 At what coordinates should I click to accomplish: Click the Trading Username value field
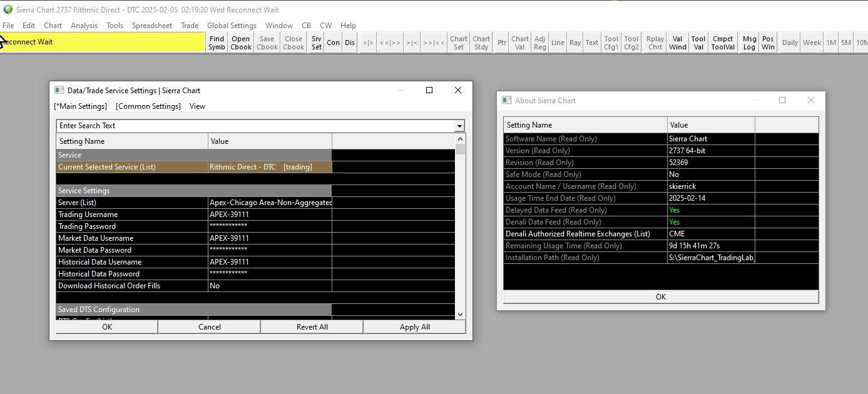270,215
